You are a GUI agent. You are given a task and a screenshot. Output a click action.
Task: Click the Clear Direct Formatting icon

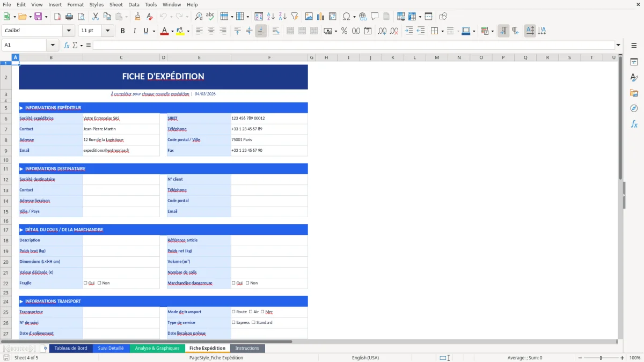point(149,17)
